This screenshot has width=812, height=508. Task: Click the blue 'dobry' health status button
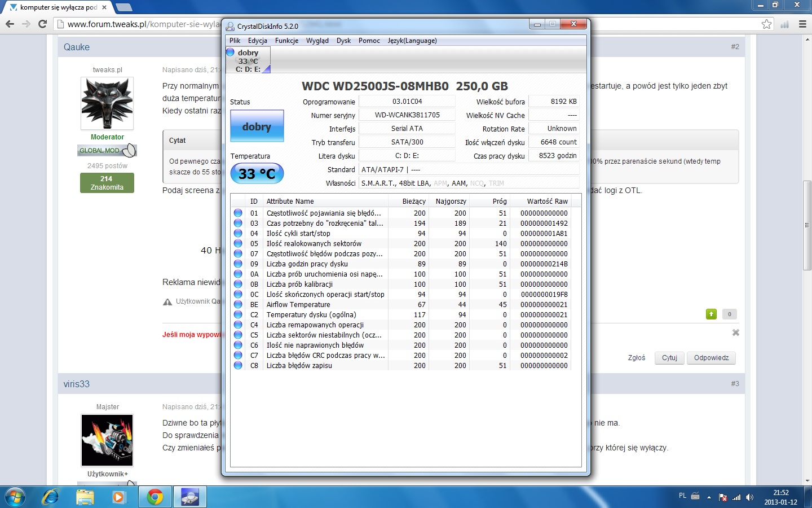click(257, 126)
